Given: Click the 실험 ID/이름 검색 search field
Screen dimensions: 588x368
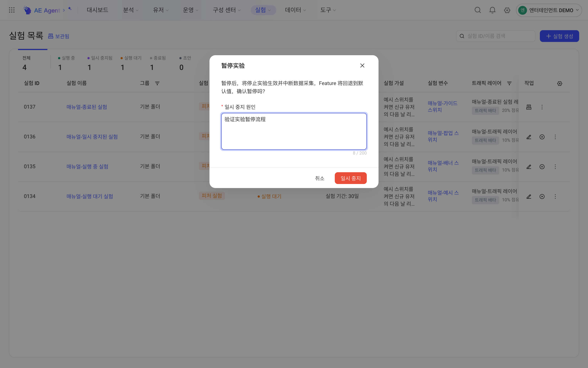Looking at the screenshot, I should 496,36.
